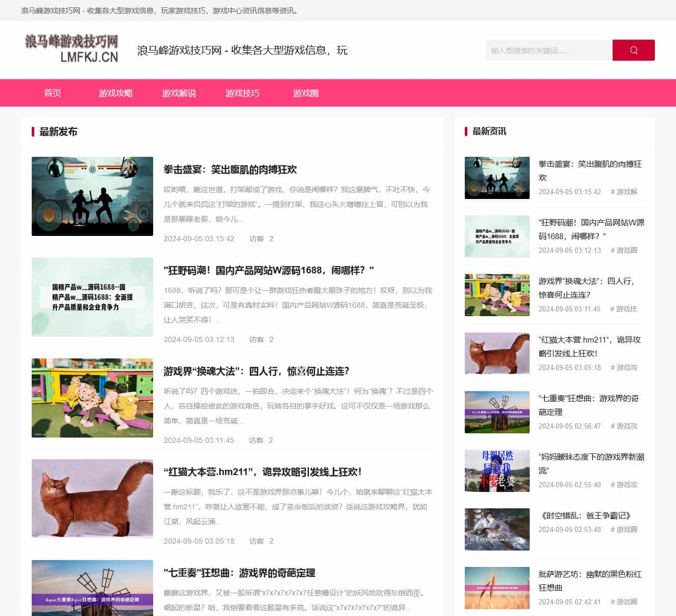Open sidebar news "七重奏"狂想曲：游戏界的奇葩定理

coord(589,405)
